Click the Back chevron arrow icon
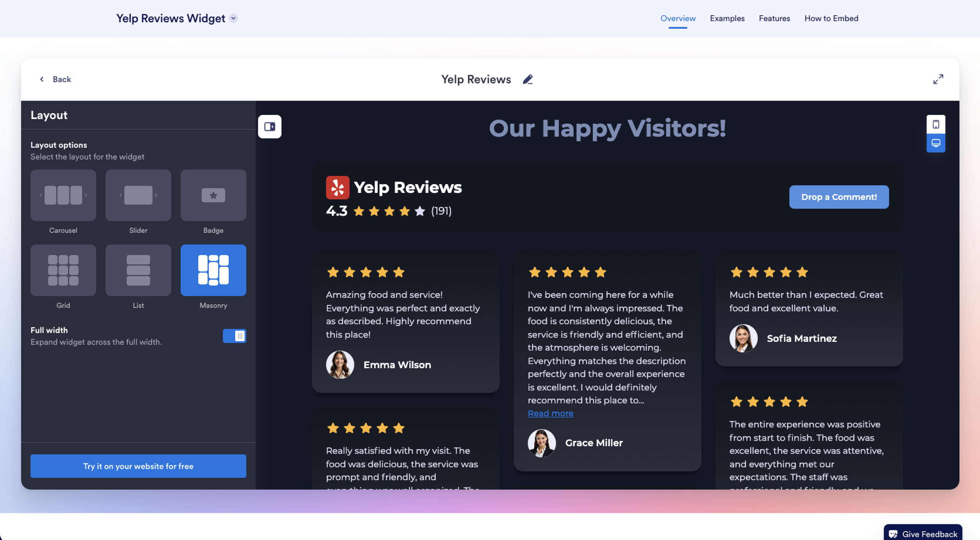980x540 pixels. click(x=42, y=79)
